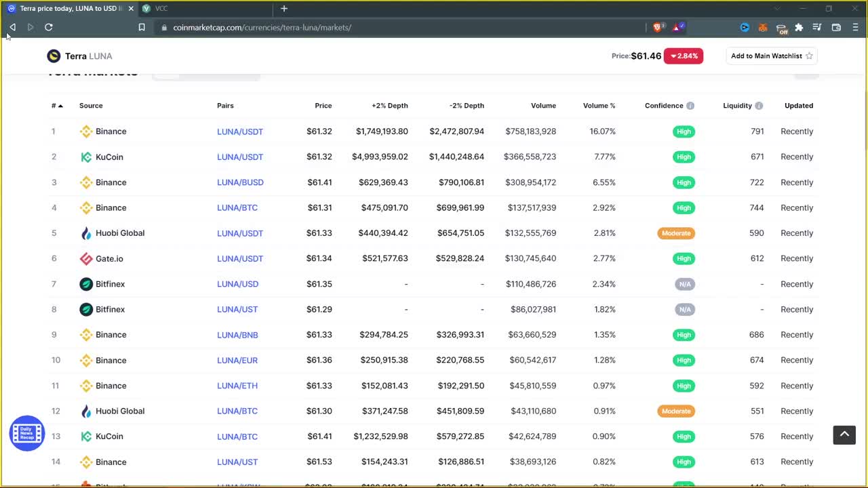The width and height of the screenshot is (868, 488).
Task: Click the browser forward arrow
Action: (31, 27)
